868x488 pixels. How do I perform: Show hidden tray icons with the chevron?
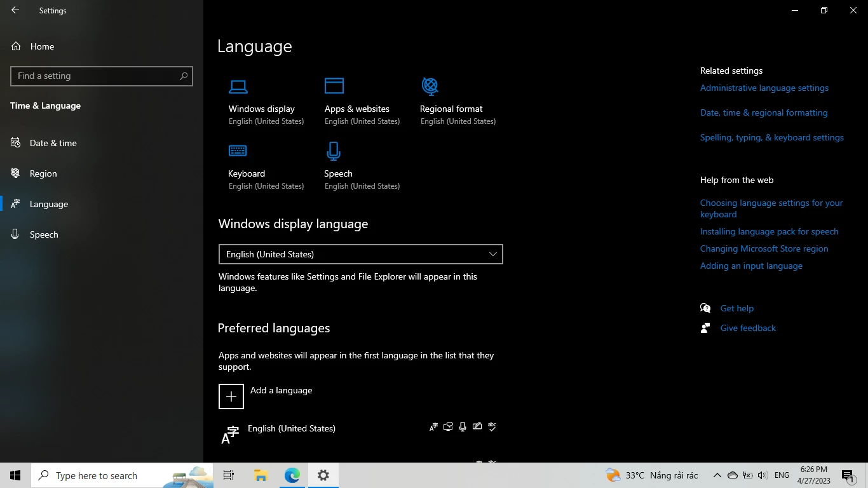[717, 475]
